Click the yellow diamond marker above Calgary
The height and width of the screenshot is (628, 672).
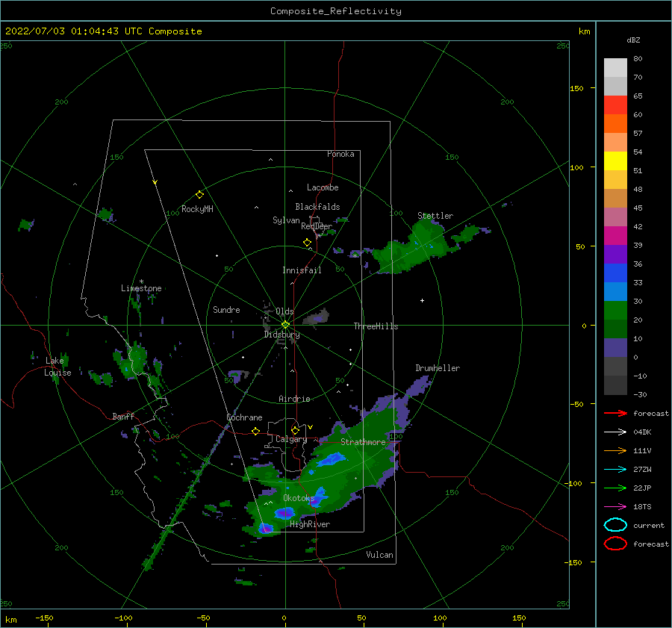click(x=295, y=430)
